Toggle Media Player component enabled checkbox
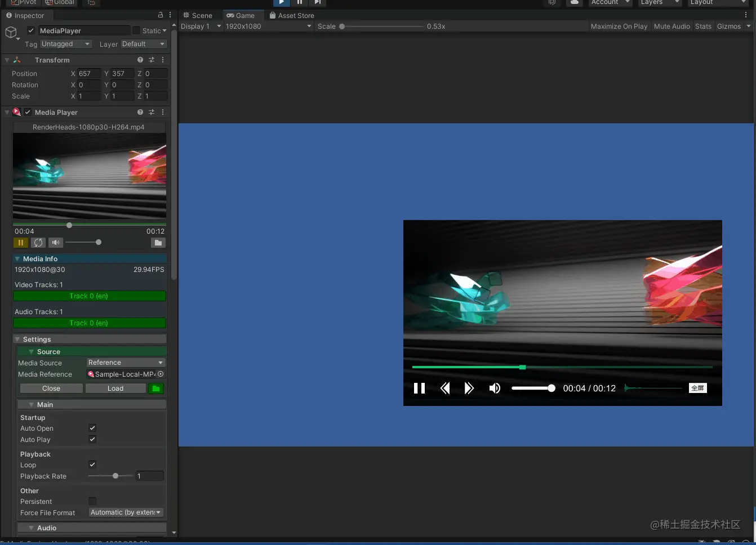This screenshot has width=756, height=545. (28, 112)
